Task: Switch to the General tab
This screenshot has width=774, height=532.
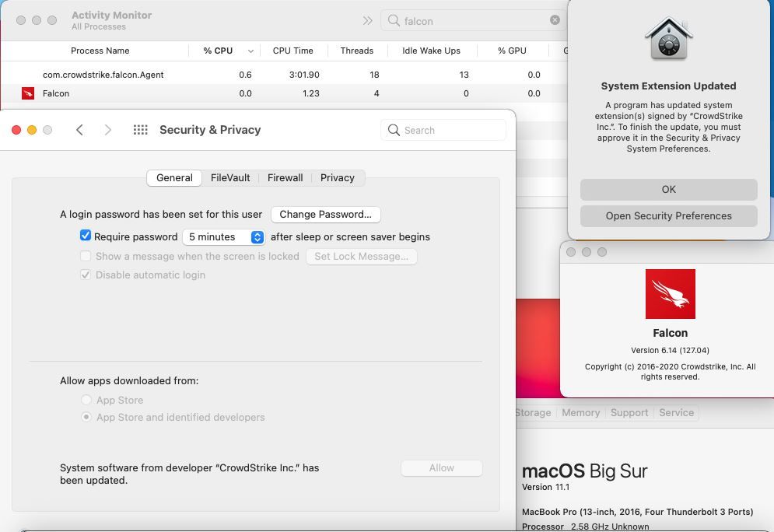Action: pos(174,177)
